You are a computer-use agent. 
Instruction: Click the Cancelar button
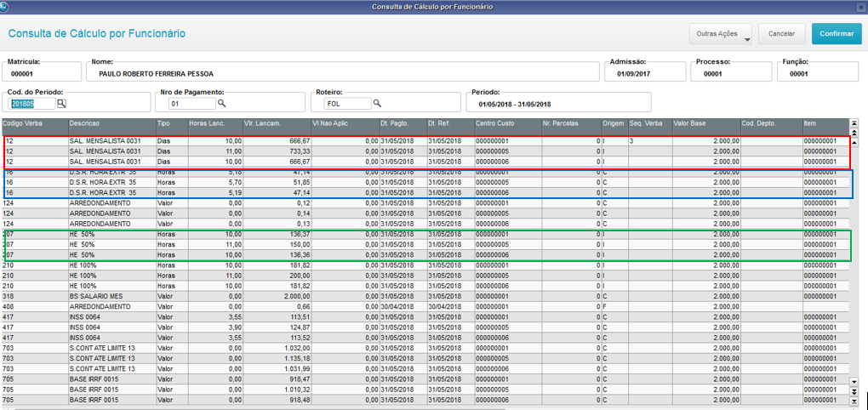[x=782, y=34]
